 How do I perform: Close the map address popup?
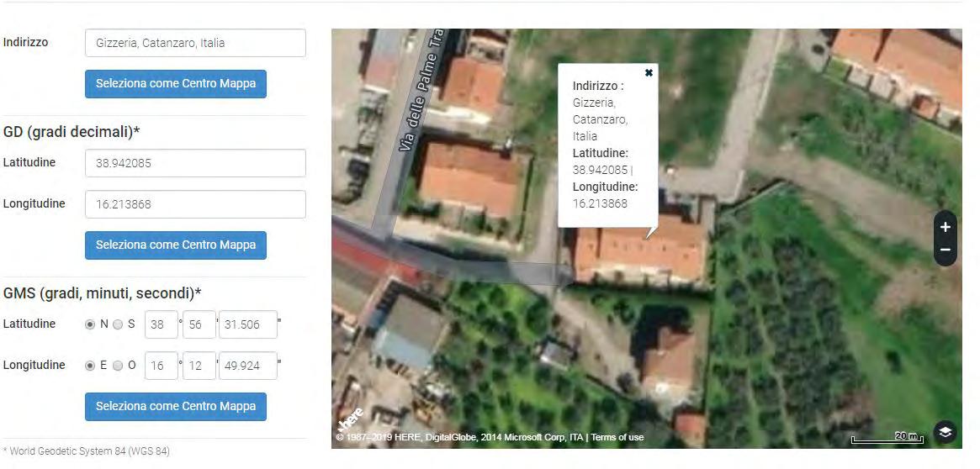point(649,73)
